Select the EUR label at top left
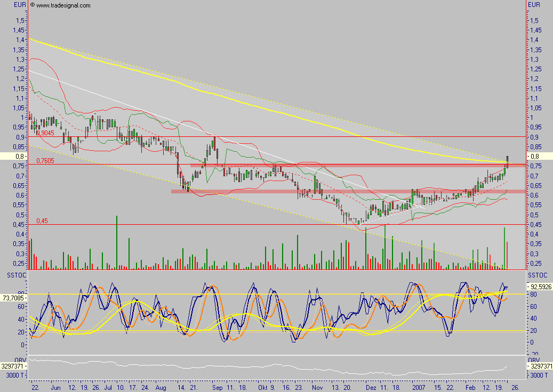The height and width of the screenshot is (392, 553). 20,5
